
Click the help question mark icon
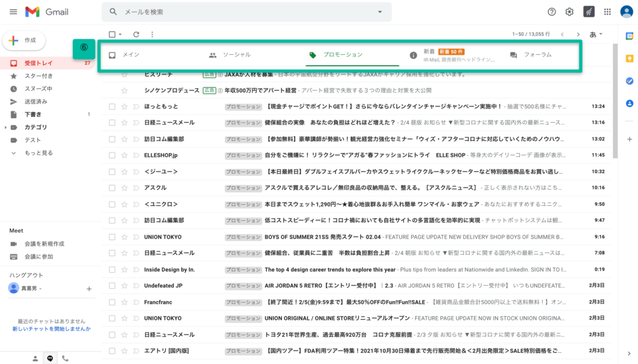point(551,12)
